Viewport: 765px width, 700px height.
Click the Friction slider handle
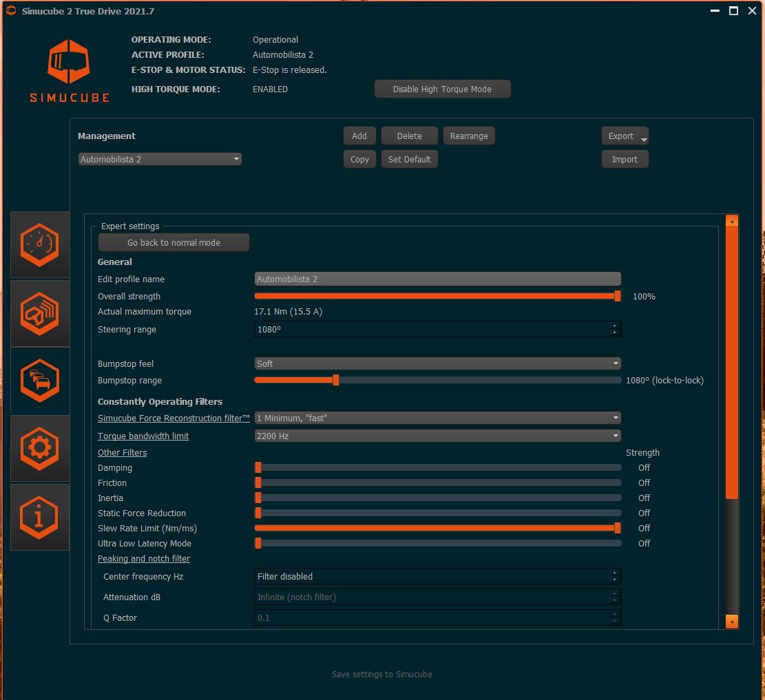pos(258,482)
